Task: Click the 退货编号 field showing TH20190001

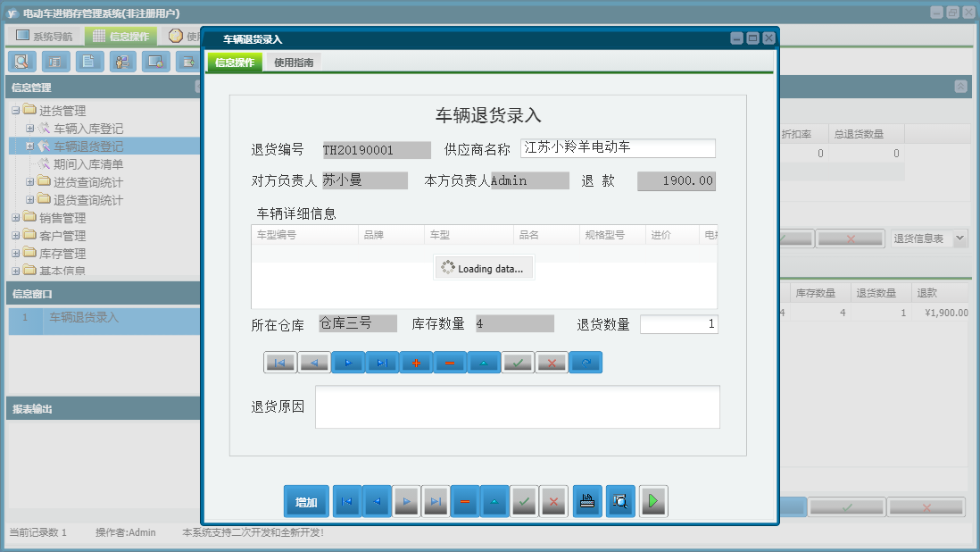Action: pyautogui.click(x=377, y=150)
